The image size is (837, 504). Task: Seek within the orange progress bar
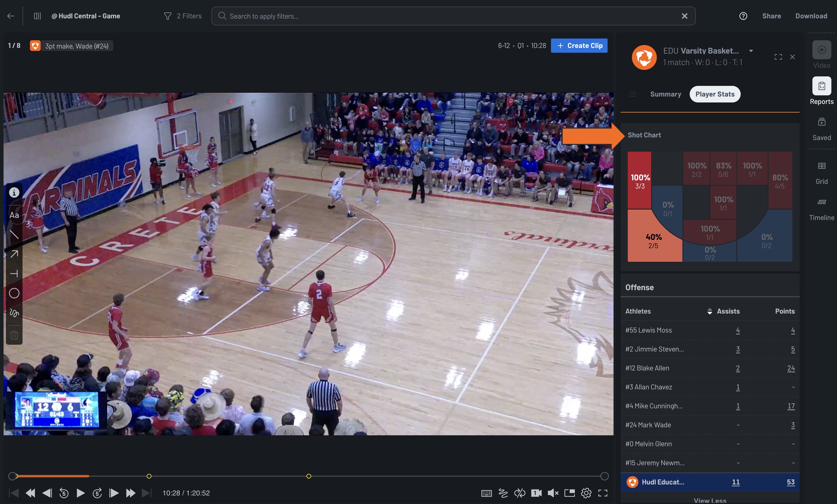tap(53, 476)
